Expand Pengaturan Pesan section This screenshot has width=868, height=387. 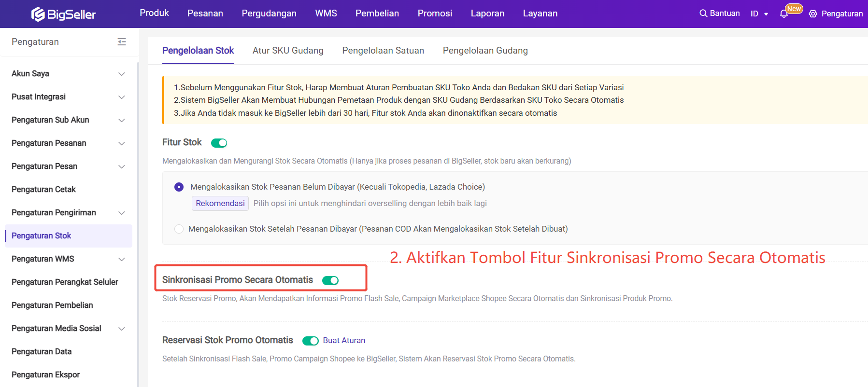click(x=122, y=166)
